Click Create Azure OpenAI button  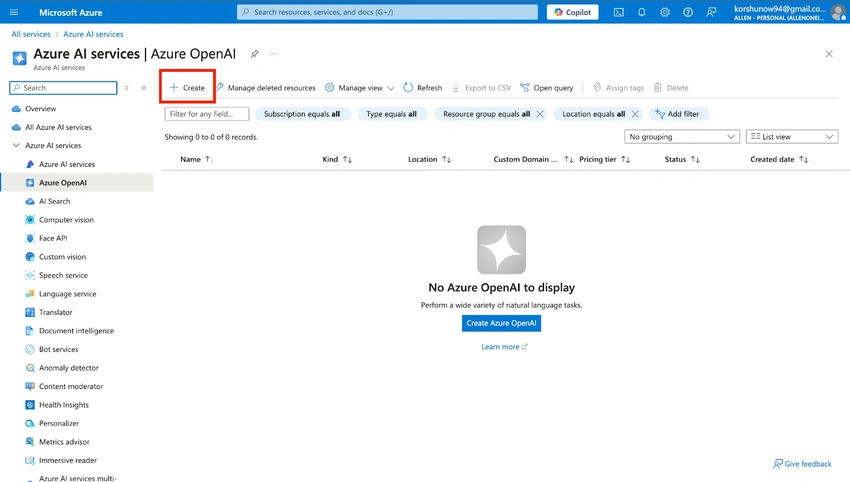(x=501, y=323)
